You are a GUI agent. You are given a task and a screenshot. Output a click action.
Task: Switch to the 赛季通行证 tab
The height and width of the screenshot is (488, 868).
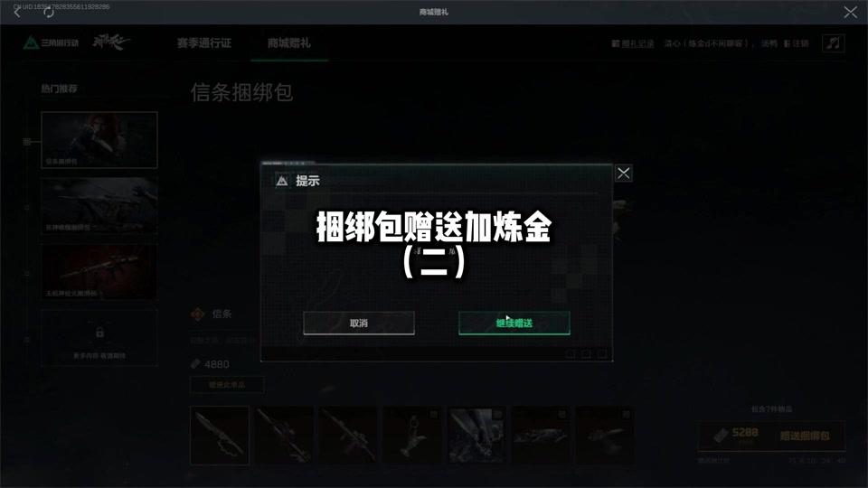point(203,43)
